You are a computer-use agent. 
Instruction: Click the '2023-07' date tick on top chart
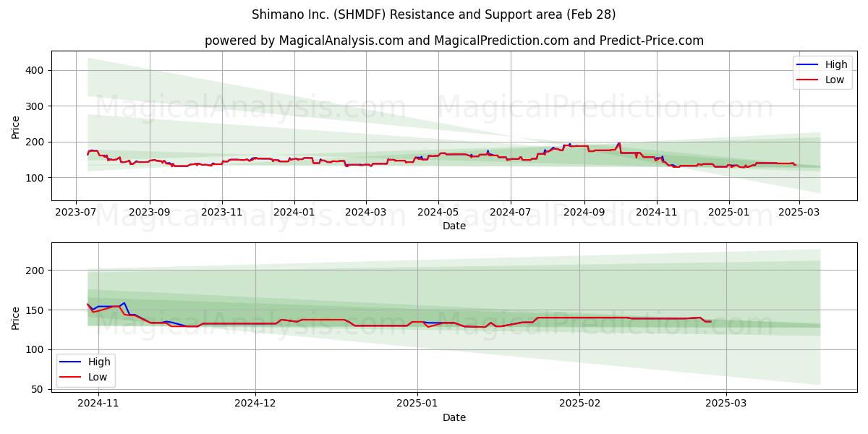click(77, 213)
